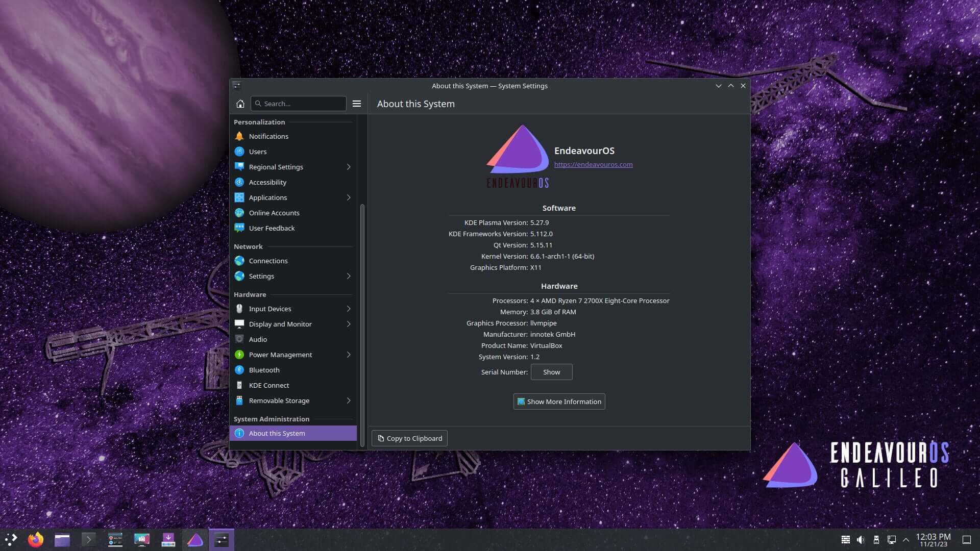The width and height of the screenshot is (980, 551).
Task: Expand Regional Settings submenu
Action: tap(348, 166)
